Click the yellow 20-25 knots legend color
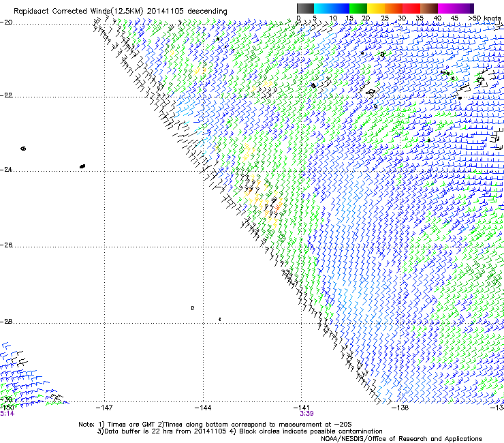The image size is (504, 443). coord(376,8)
